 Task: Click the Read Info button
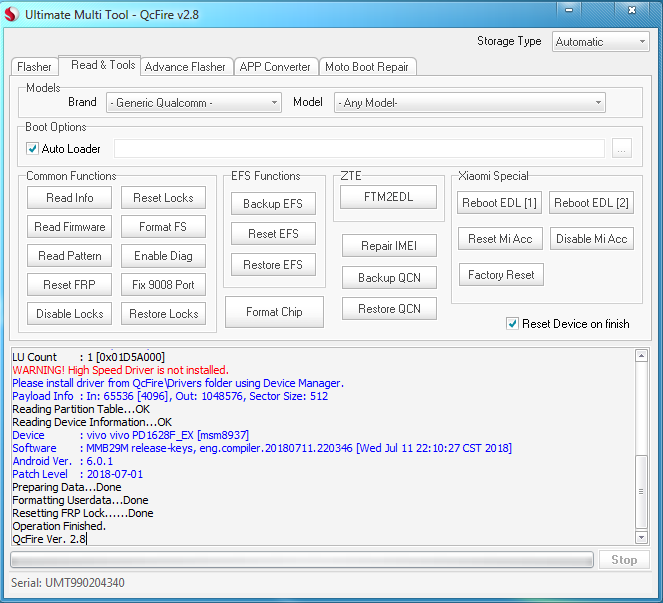69,197
